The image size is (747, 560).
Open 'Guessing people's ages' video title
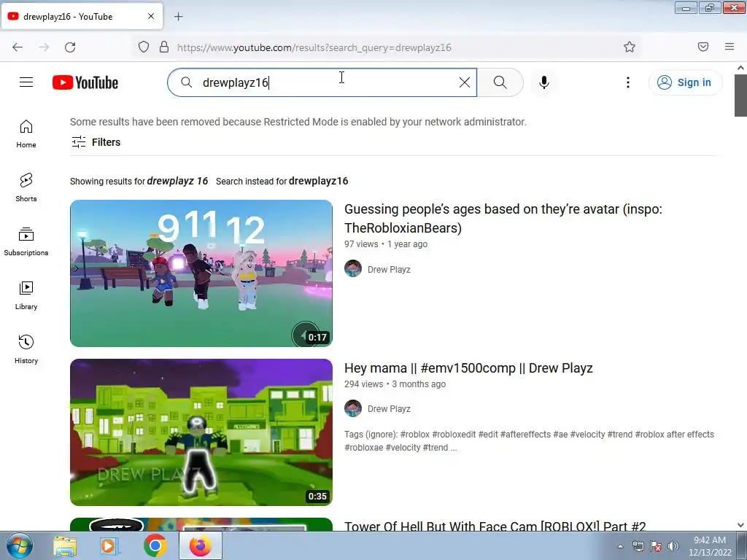click(x=503, y=218)
